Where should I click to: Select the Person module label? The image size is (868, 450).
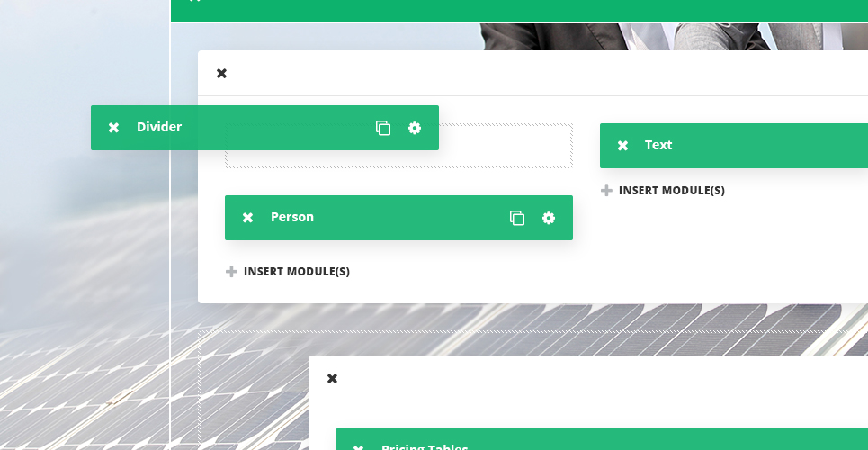tap(292, 217)
